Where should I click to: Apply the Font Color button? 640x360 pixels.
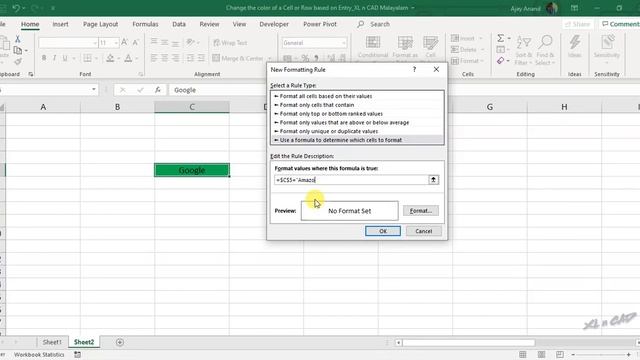click(x=128, y=58)
